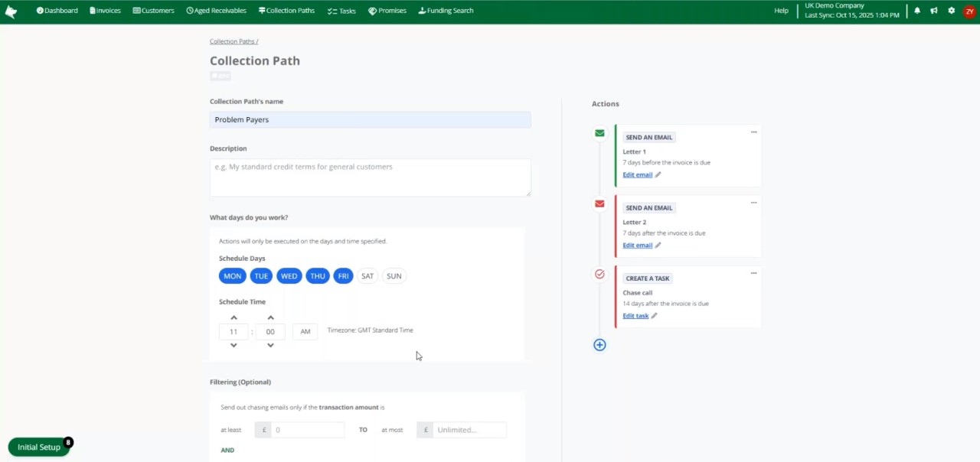This screenshot has height=462, width=980.
Task: Open the Chase call action options menu
Action: (x=753, y=273)
